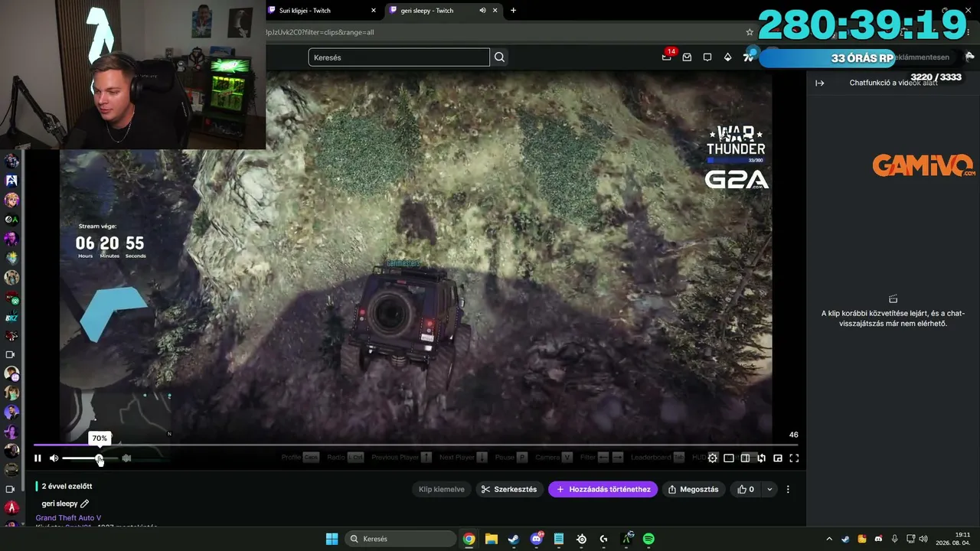This screenshot has width=980, height=551.
Task: Open the Twitch bits diamond icon
Action: coord(727,57)
